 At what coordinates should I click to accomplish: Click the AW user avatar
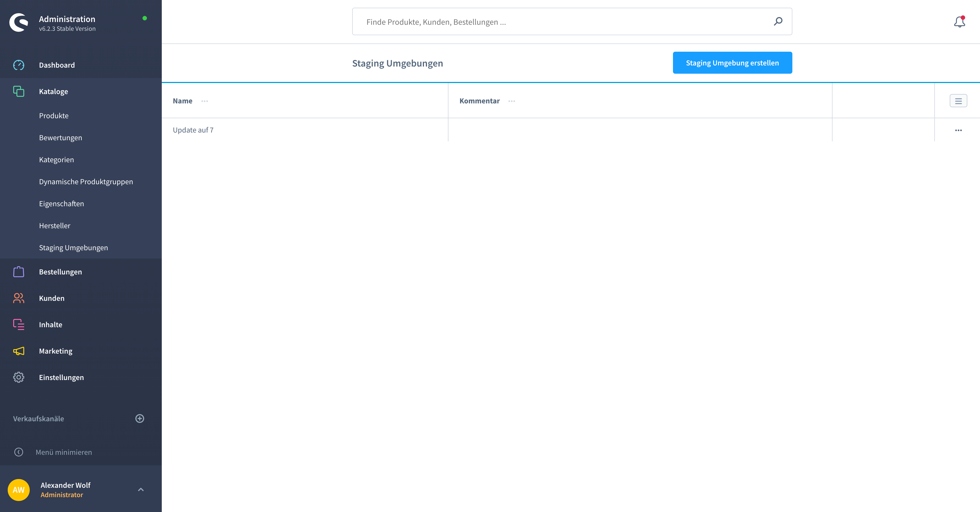coord(19,489)
